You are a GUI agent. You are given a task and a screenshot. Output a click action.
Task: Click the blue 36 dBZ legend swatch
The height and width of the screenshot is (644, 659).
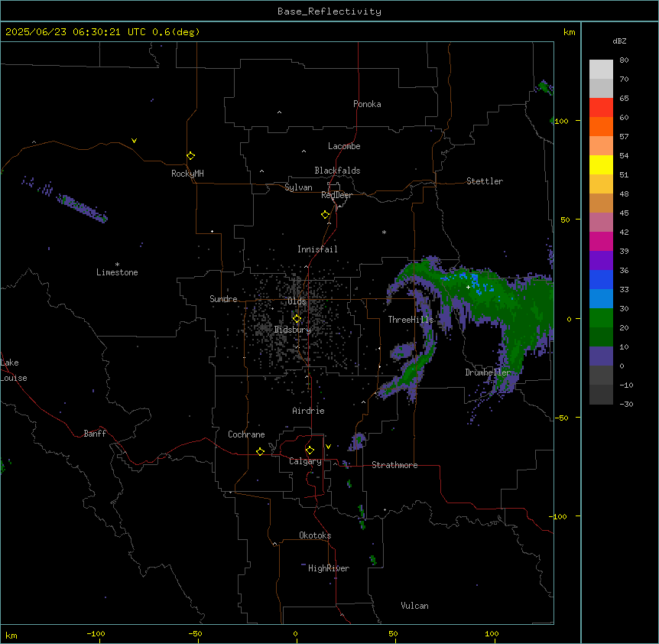[x=601, y=279]
